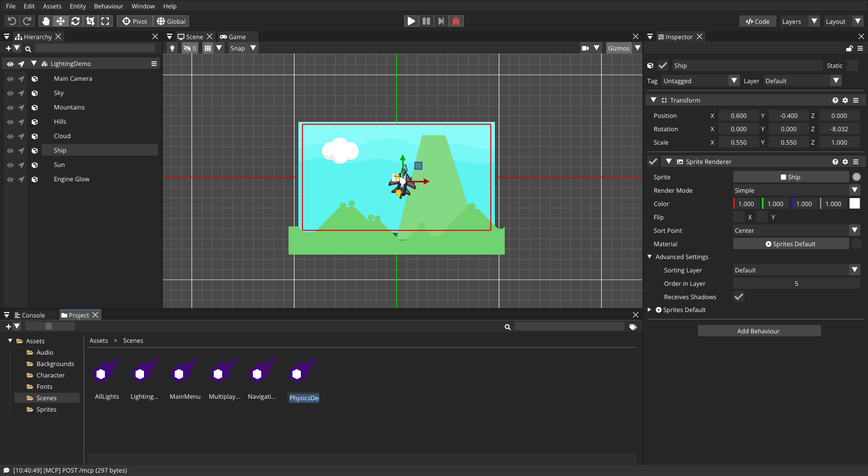This screenshot has width=868, height=476.
Task: Click the grid icon in Scene toolbar
Action: (x=208, y=48)
